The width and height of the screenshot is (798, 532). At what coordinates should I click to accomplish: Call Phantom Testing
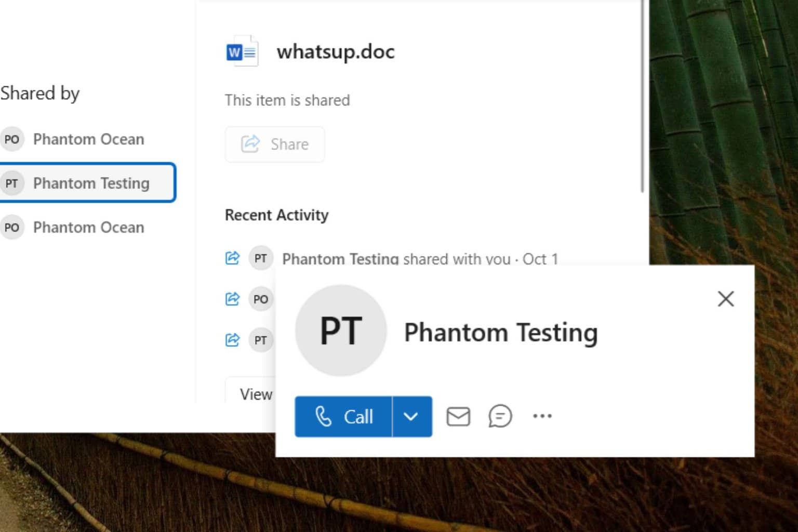343,417
